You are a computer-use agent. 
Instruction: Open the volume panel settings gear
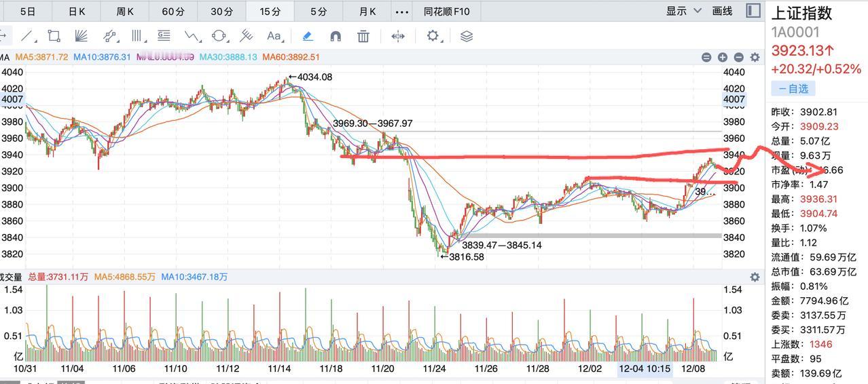click(x=755, y=277)
